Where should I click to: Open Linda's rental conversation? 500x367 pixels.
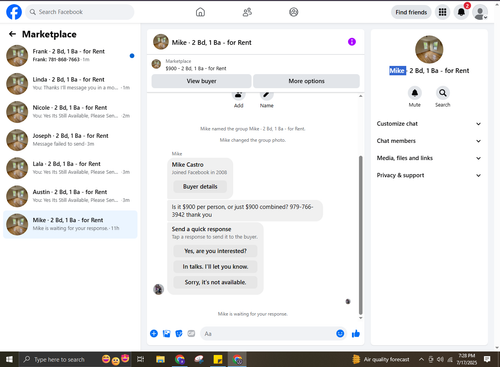[x=70, y=84]
